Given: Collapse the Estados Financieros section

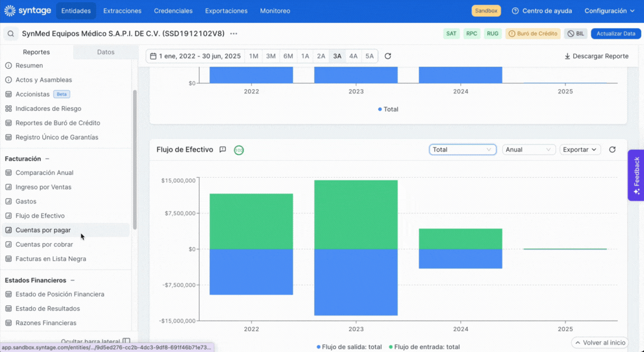Looking at the screenshot, I should (73, 280).
